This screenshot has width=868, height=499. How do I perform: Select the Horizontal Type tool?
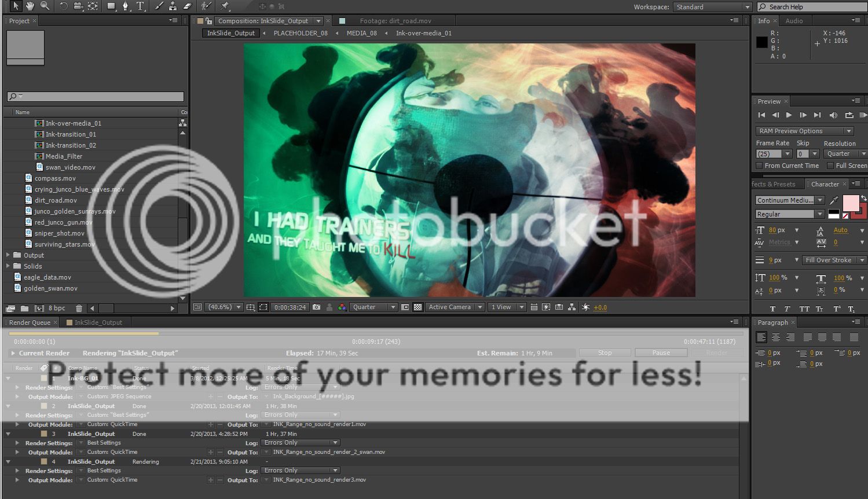140,6
